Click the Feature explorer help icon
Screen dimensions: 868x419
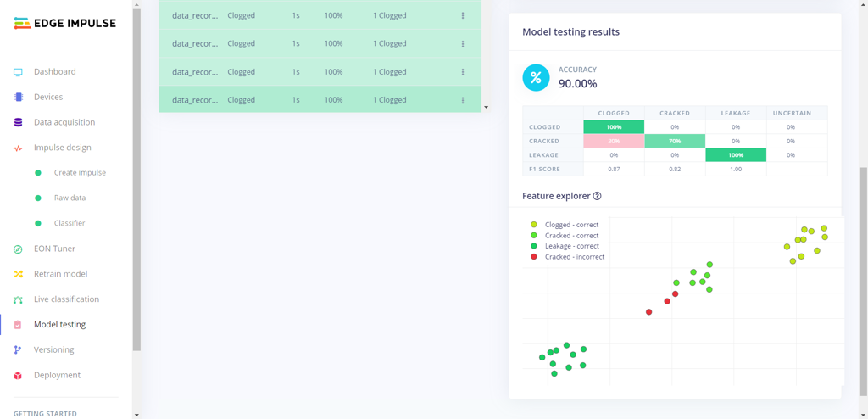click(x=597, y=196)
